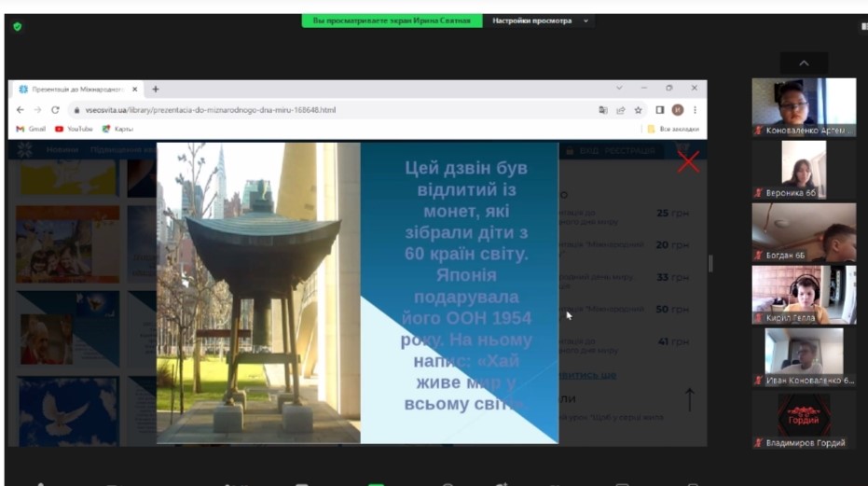Click muted mic icon beside Иван Коноваленко
868x486 pixels.
[758, 381]
